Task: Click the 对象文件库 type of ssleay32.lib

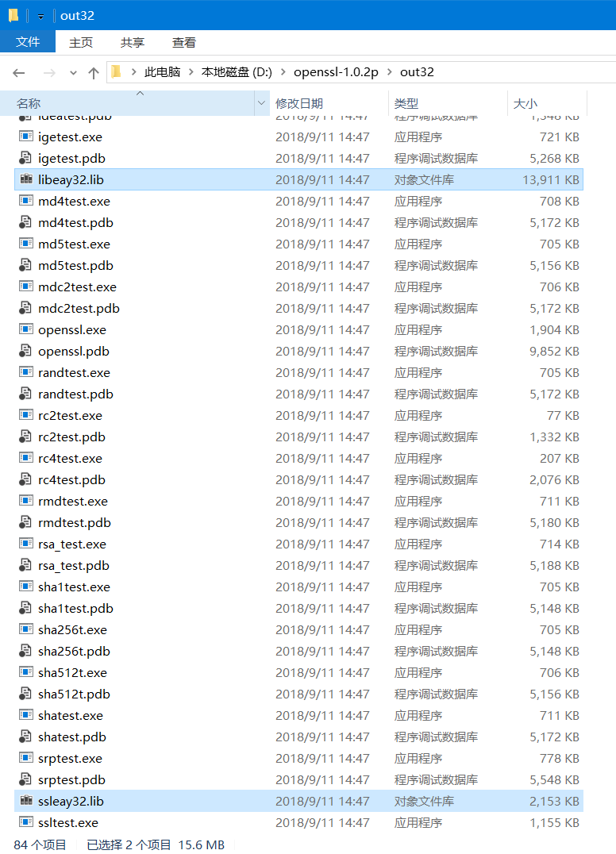Action: (x=424, y=801)
